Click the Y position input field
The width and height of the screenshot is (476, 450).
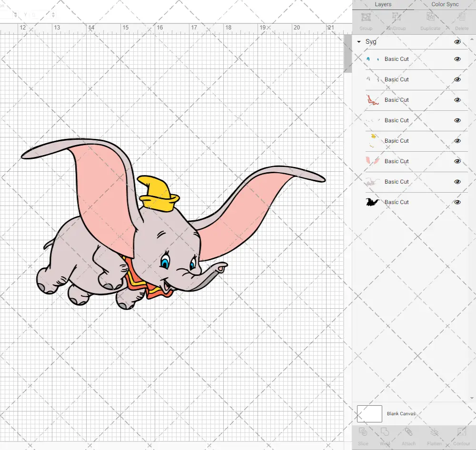(x=40, y=14)
